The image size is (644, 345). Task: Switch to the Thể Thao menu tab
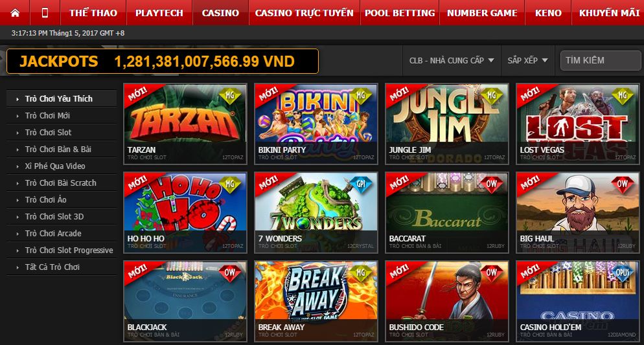[93, 13]
